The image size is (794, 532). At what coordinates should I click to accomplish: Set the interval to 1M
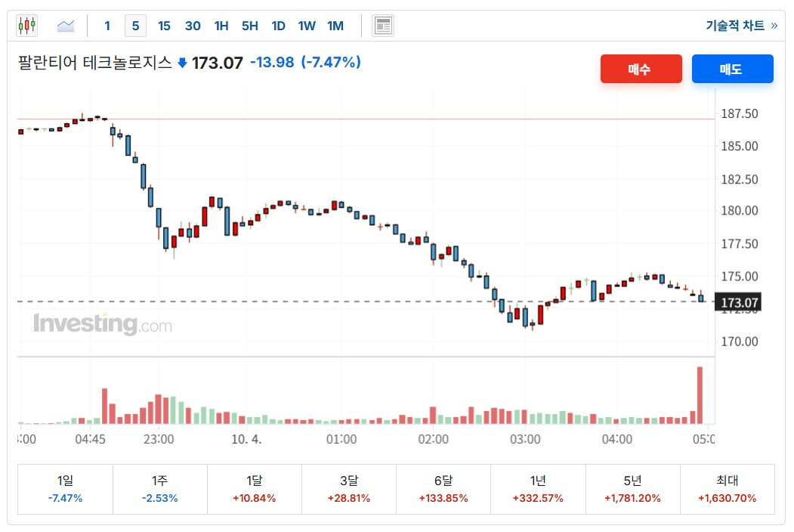335,26
